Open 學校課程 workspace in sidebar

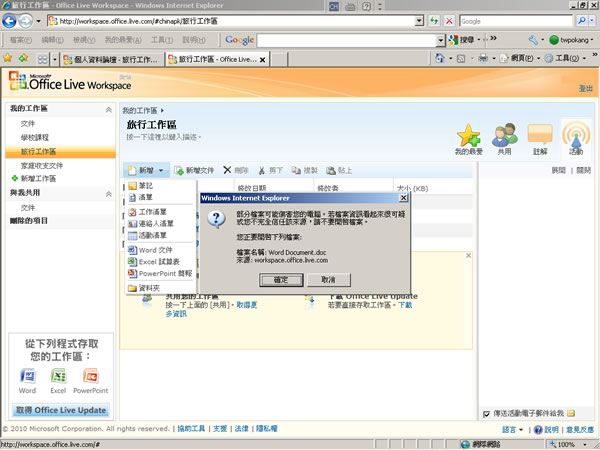coord(34,137)
